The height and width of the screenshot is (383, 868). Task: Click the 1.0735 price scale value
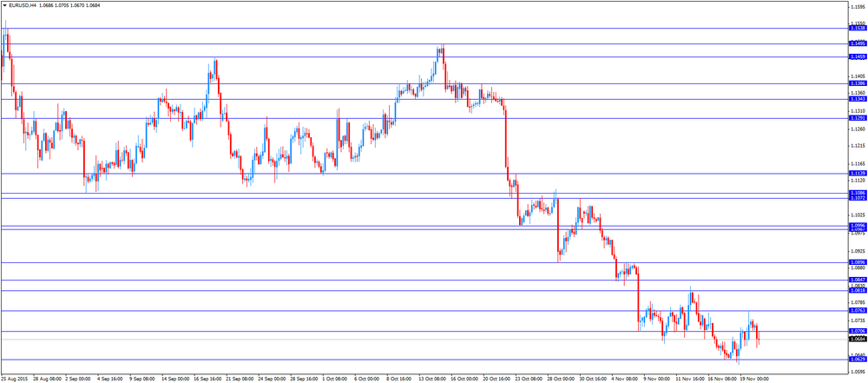(858, 320)
